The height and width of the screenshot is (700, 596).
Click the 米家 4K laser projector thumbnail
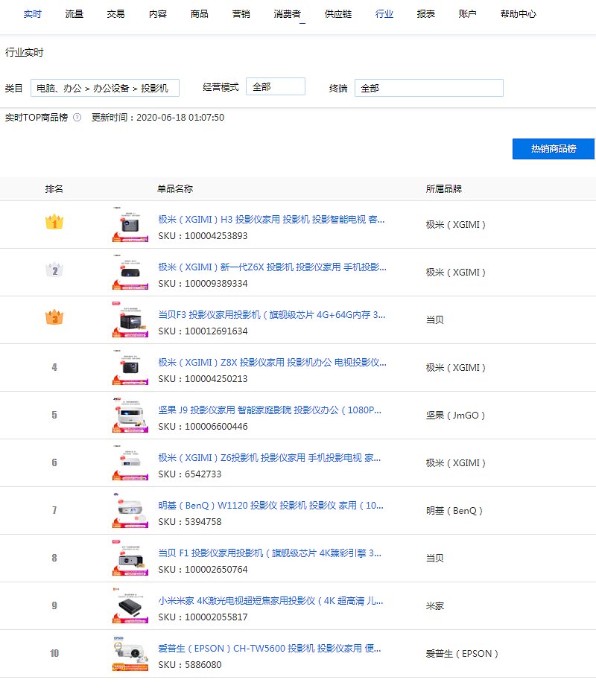tap(130, 606)
